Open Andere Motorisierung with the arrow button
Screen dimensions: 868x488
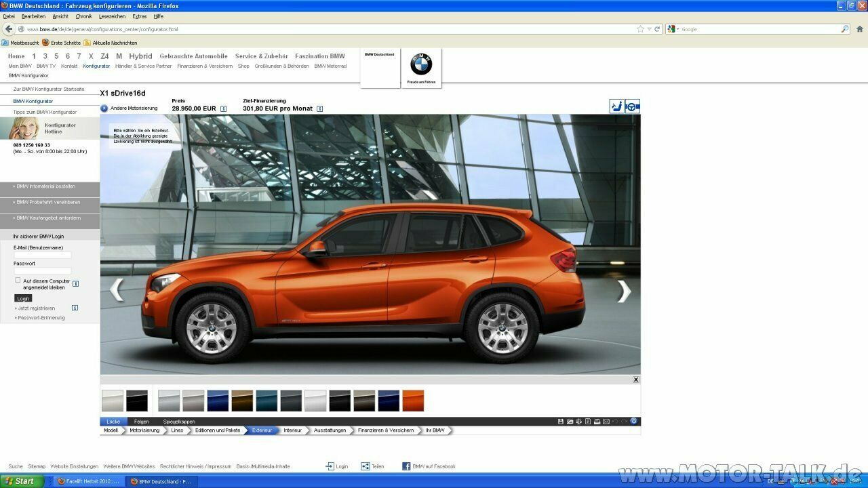pos(103,108)
